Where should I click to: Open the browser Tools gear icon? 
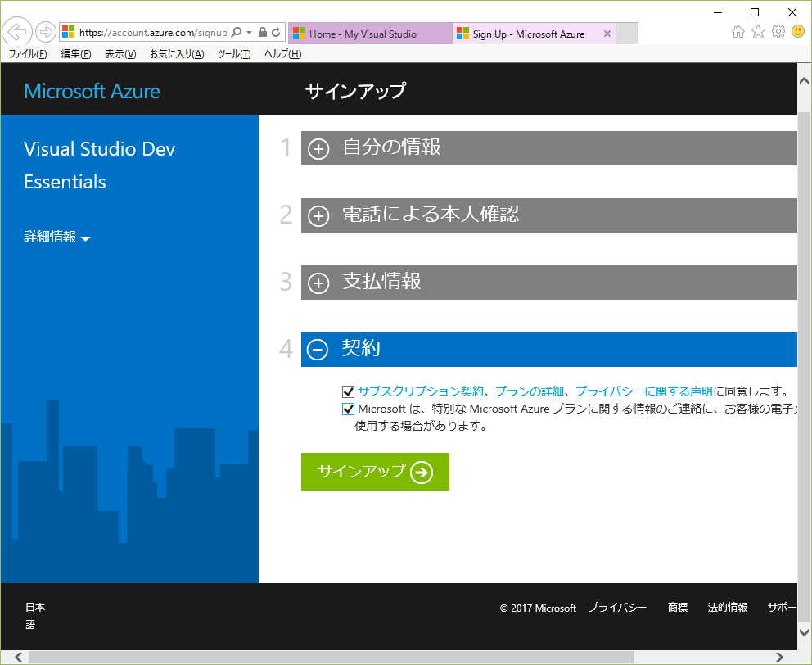(x=778, y=32)
